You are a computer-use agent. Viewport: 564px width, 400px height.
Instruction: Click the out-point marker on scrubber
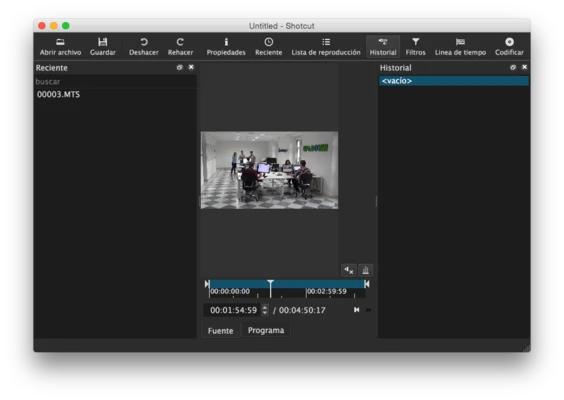[x=367, y=284]
